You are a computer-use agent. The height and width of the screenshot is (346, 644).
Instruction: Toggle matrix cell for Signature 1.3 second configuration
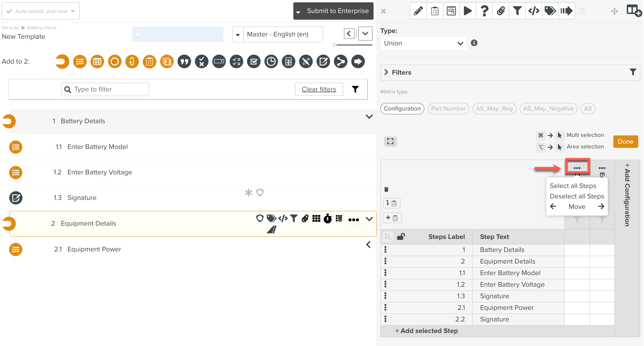[602, 296]
